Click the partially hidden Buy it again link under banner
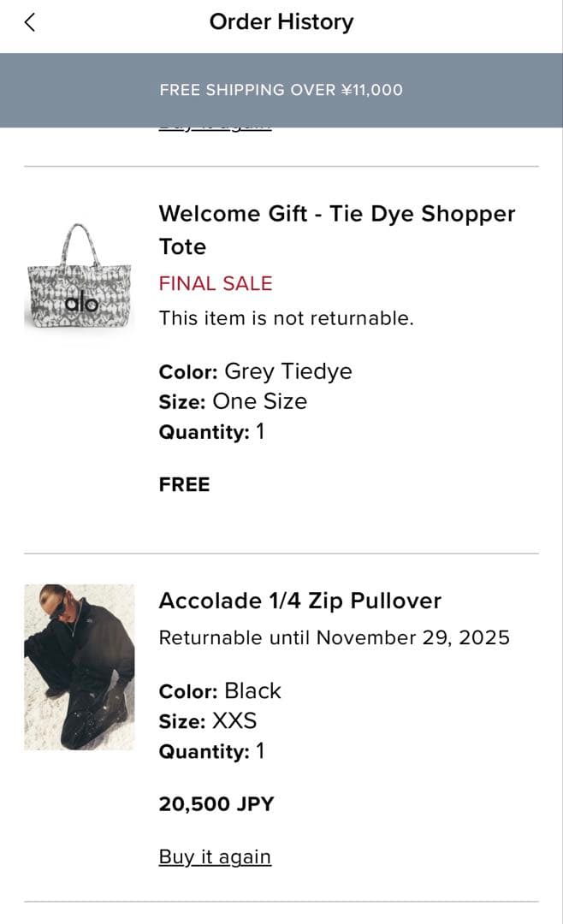 [215, 128]
